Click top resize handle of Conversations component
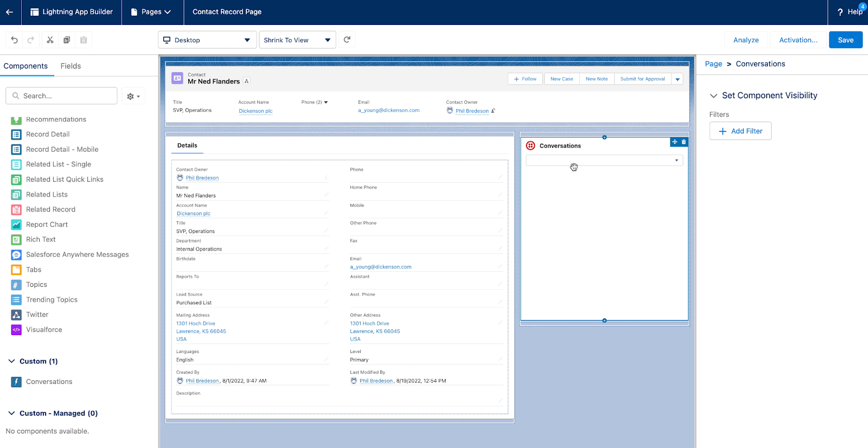 [x=604, y=137]
